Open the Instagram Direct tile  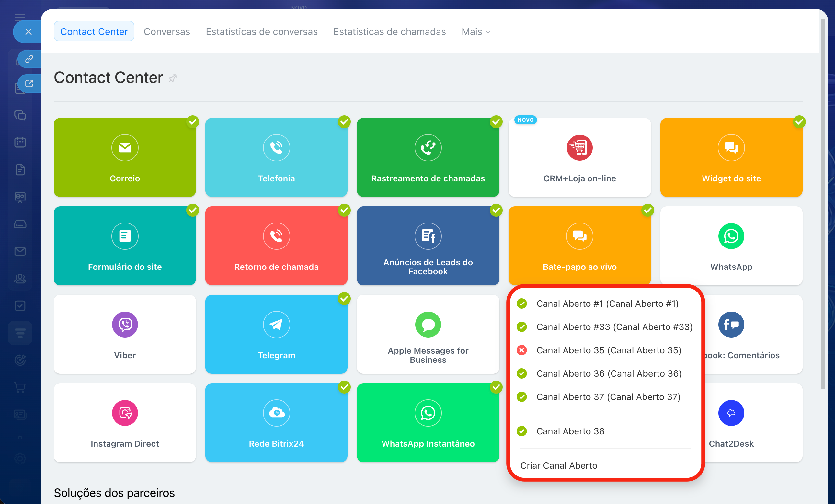click(125, 423)
